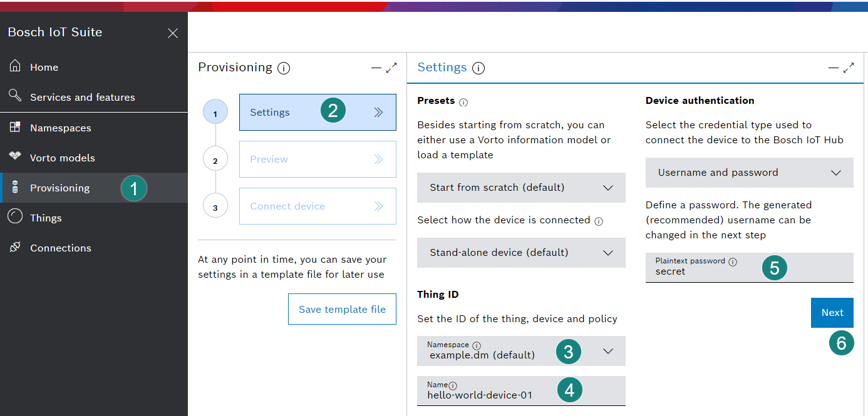The image size is (868, 416).
Task: Click the Things circle icon
Action: point(15,217)
